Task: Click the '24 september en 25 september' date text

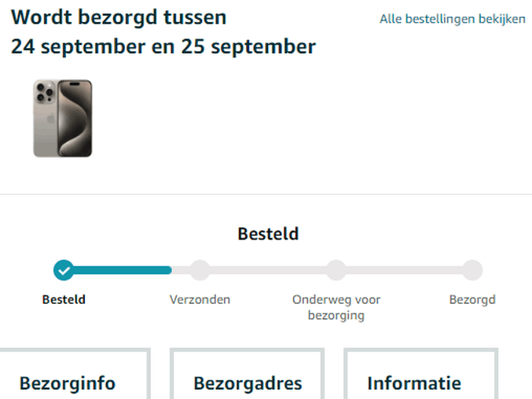Action: pos(163,46)
